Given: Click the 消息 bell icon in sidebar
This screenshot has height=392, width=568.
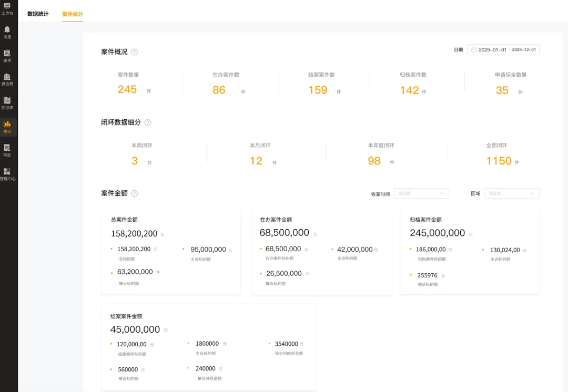Looking at the screenshot, I should 7,32.
